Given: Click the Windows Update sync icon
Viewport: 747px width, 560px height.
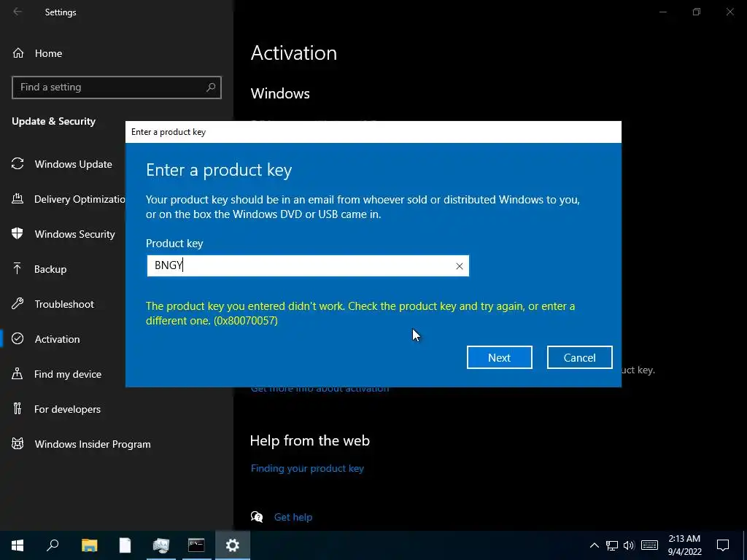Looking at the screenshot, I should (18, 164).
